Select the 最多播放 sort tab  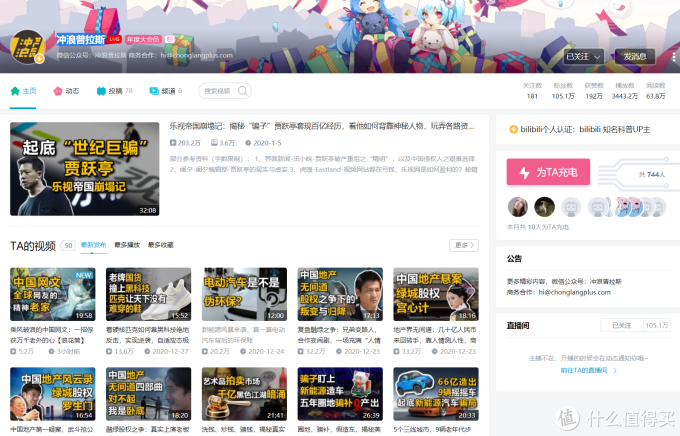[127, 245]
